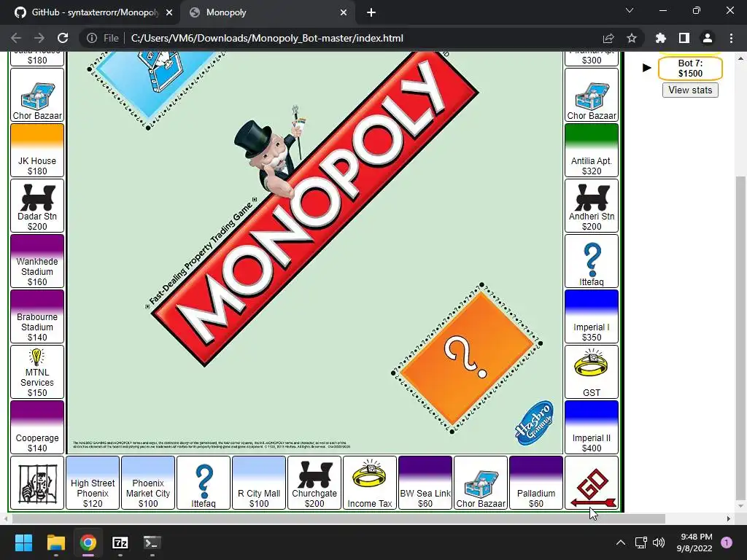Click the bottom row Chor Bazaar chest
This screenshot has width=747, height=560.
[x=481, y=483]
